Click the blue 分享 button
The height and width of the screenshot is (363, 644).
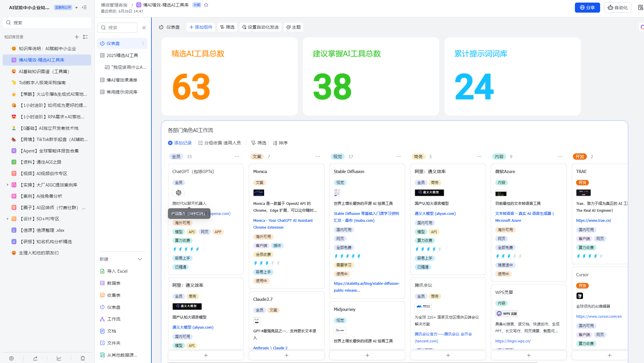click(587, 8)
